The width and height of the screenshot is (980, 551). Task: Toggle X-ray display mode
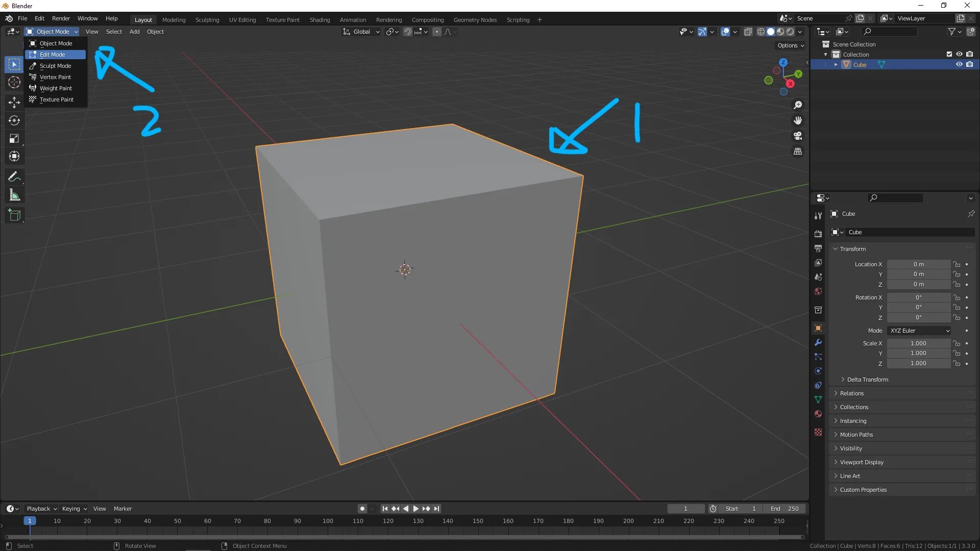748,32
